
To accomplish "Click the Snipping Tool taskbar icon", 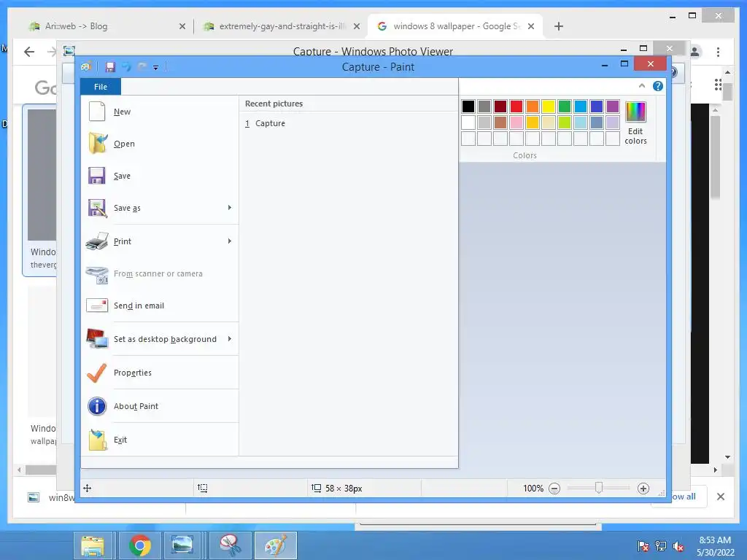I will 230,545.
